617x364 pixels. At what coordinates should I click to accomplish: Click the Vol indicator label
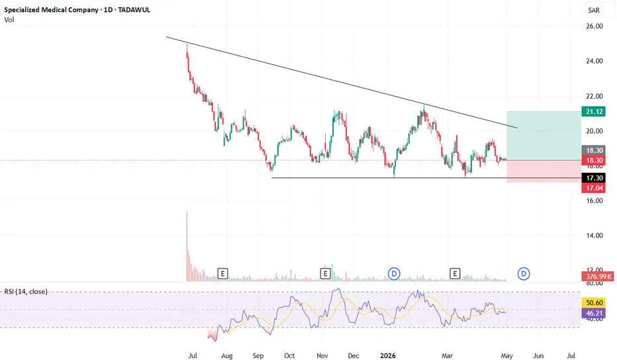coord(9,20)
